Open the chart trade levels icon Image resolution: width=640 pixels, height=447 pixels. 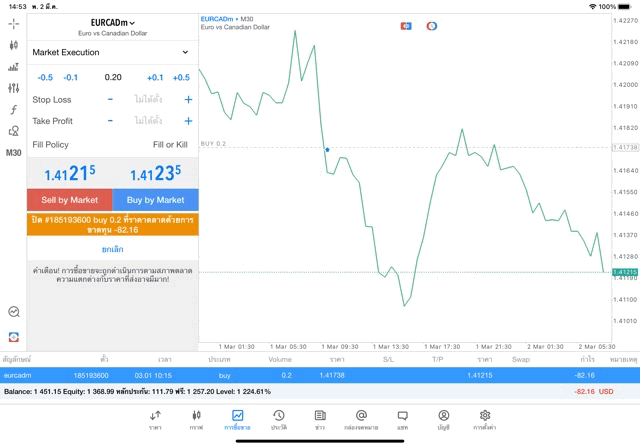[13, 67]
